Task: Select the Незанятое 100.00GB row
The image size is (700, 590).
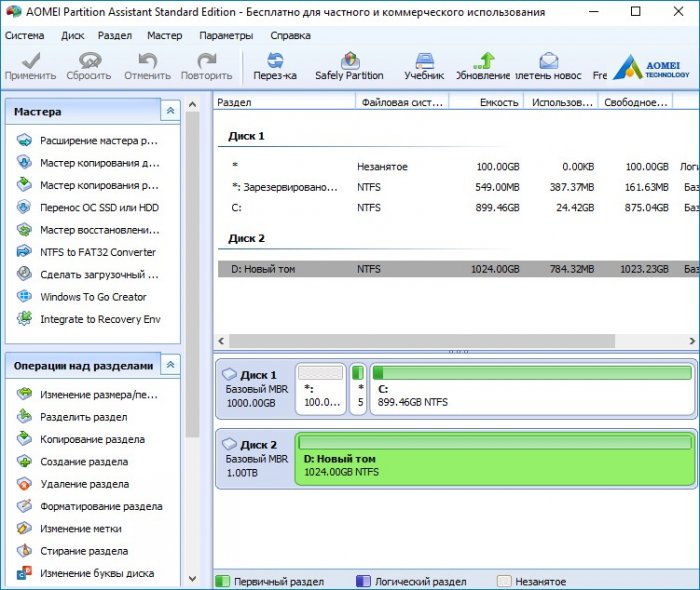Action: [458, 166]
